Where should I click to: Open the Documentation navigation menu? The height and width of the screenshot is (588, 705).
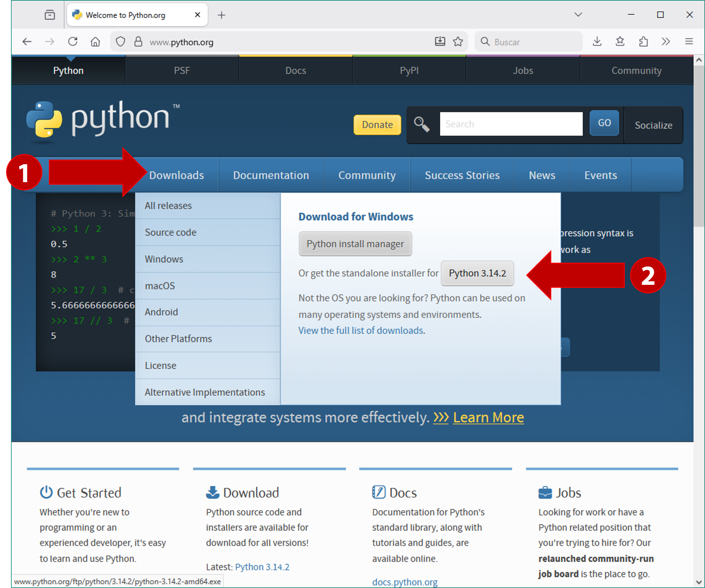[x=271, y=175]
